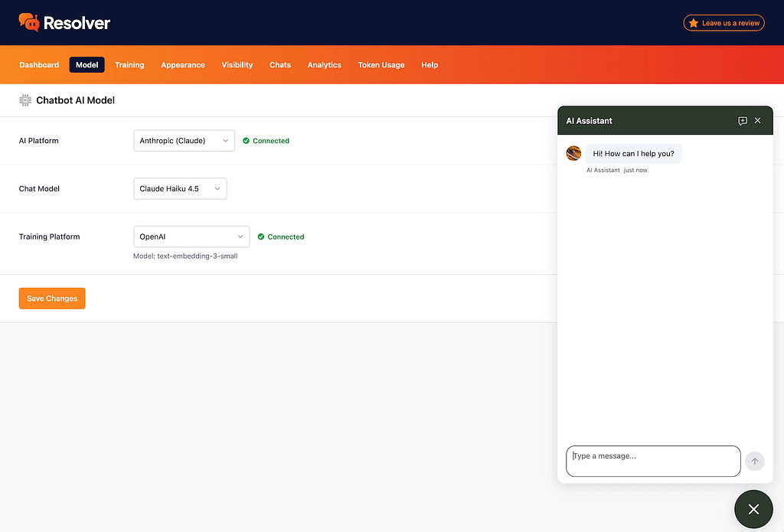
Task: Click Leave us a review button
Action: [x=724, y=23]
